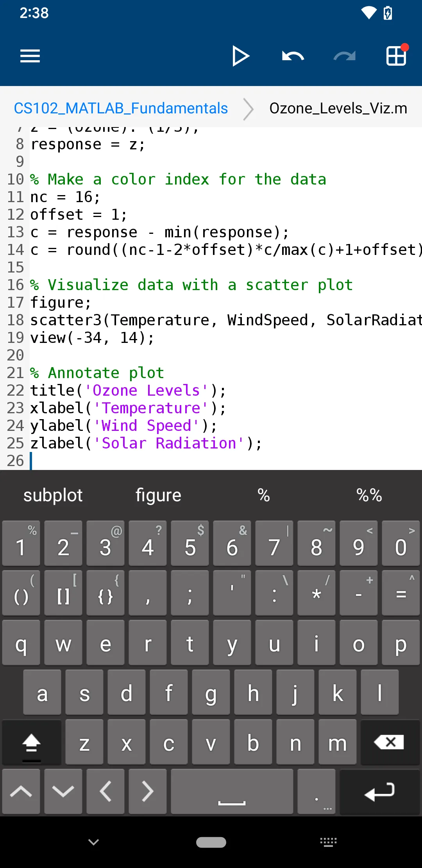
Task: Undo the last edit
Action: [x=293, y=56]
